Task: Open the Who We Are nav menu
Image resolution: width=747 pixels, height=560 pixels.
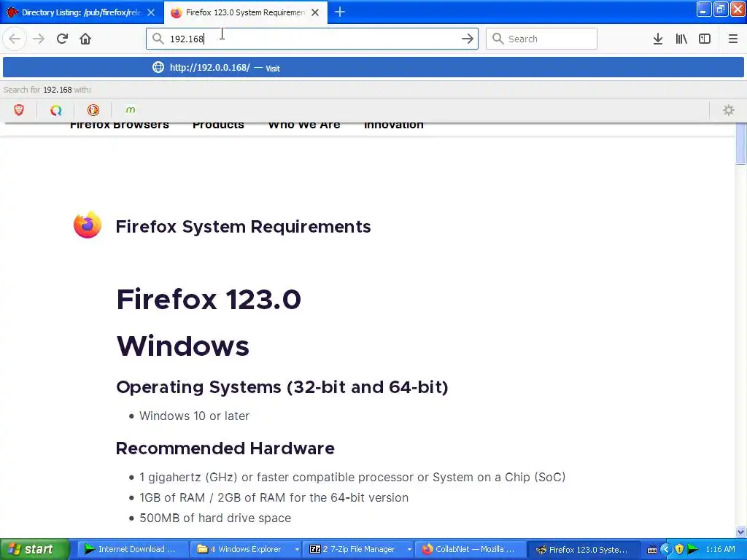Action: pyautogui.click(x=304, y=125)
